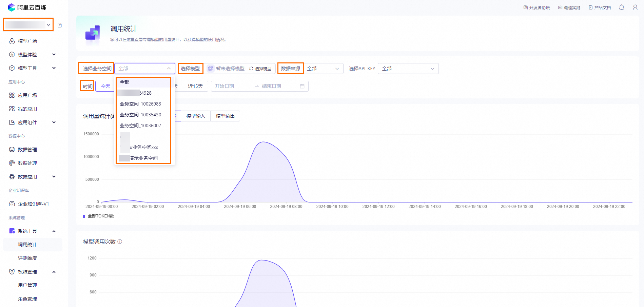
Task: Click the user account icon
Action: tap(635, 7)
